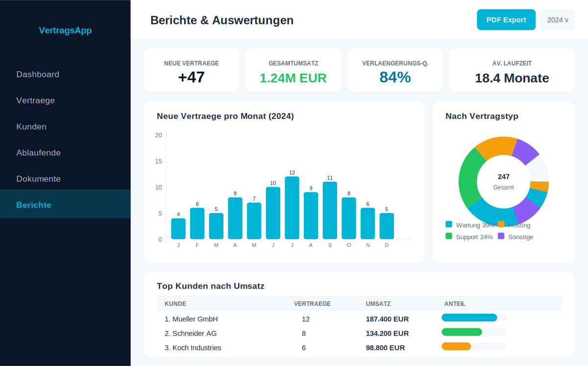The height and width of the screenshot is (366, 588).
Task: Click the Gesamtumsatz KPI card
Action: point(293,70)
